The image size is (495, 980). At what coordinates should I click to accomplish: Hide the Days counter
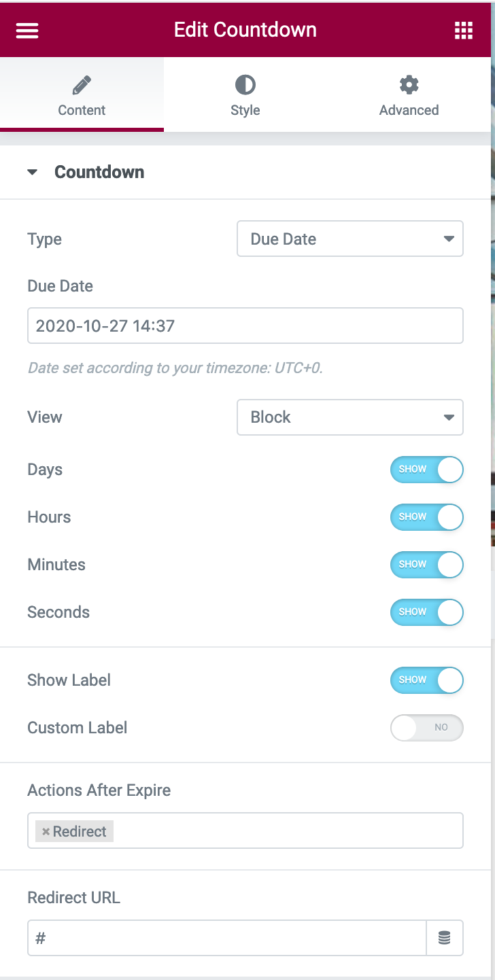pyautogui.click(x=426, y=470)
